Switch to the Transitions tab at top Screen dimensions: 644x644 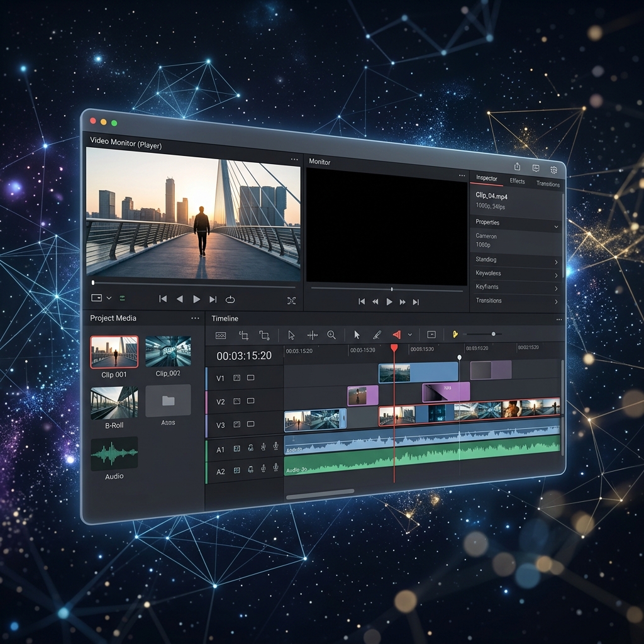tap(548, 184)
